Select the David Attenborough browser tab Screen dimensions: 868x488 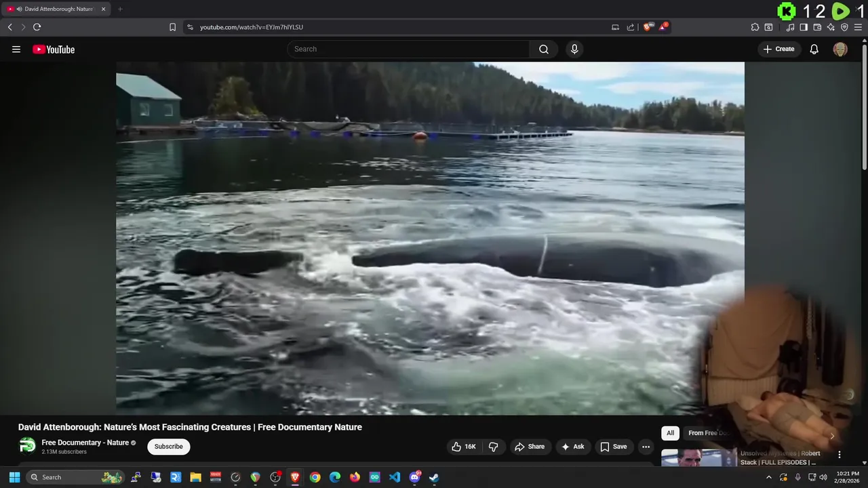56,9
